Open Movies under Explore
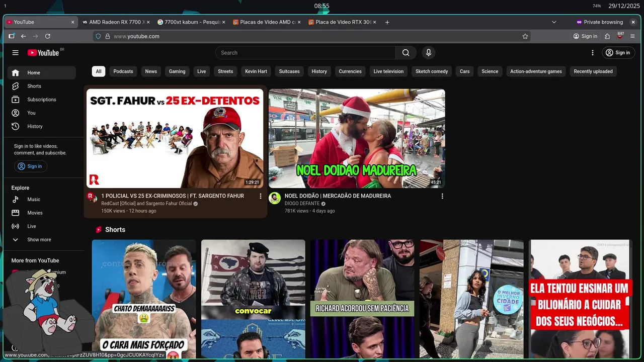This screenshot has height=362, width=644. [41, 213]
